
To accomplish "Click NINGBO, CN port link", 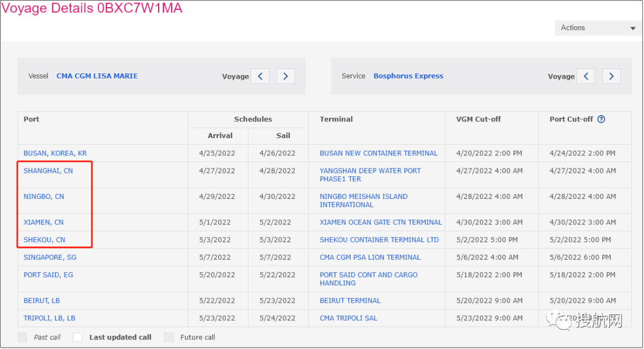I will [44, 197].
